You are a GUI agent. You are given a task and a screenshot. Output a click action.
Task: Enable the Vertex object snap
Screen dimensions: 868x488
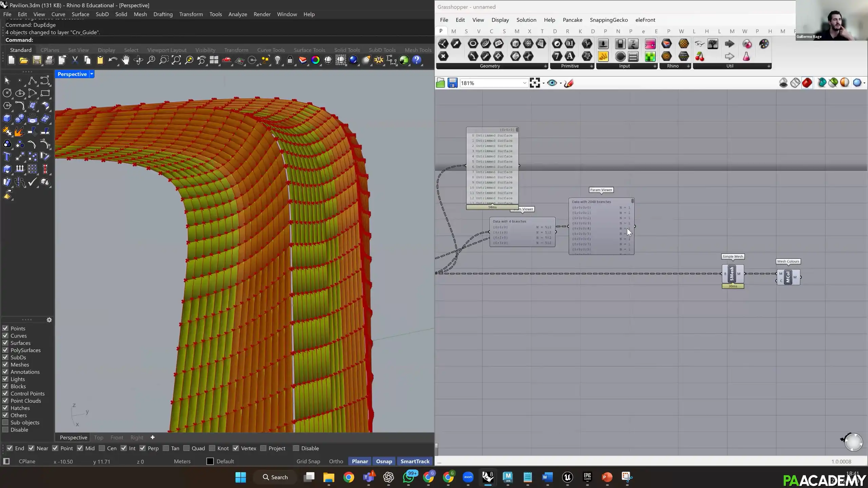click(236, 448)
